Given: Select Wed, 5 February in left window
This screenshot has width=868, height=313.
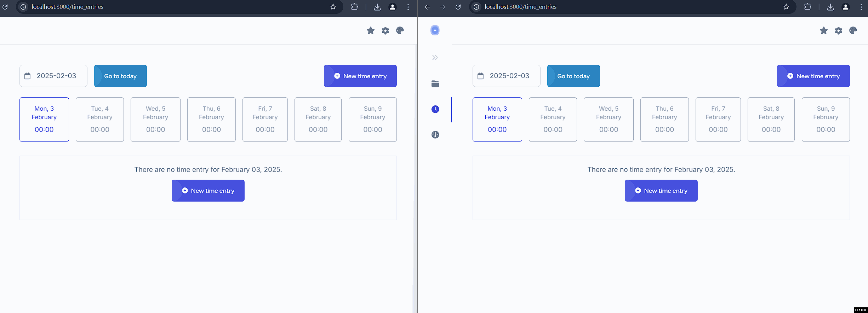Looking at the screenshot, I should click(155, 120).
